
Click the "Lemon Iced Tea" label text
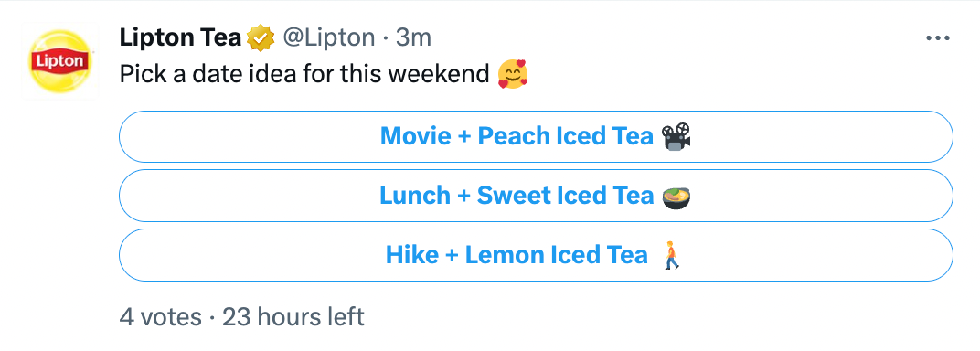point(556,255)
